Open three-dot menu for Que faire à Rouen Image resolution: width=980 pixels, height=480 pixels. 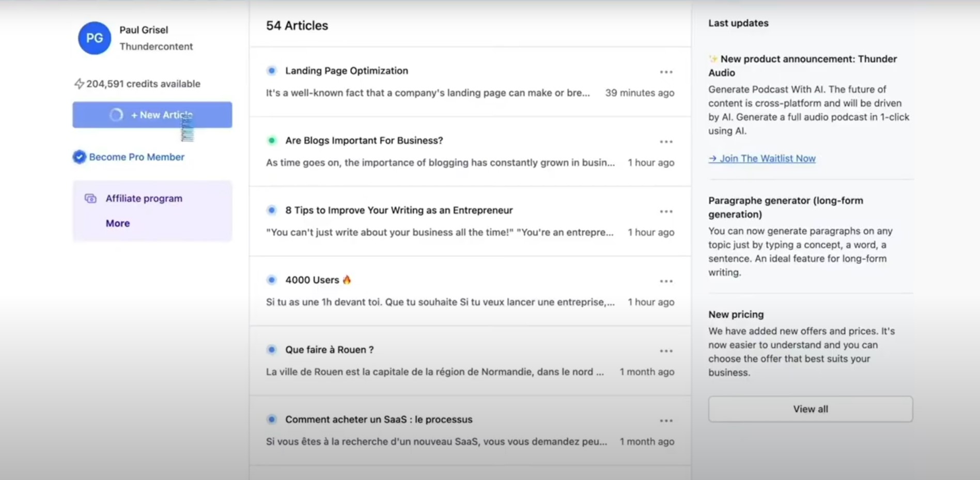[666, 350]
